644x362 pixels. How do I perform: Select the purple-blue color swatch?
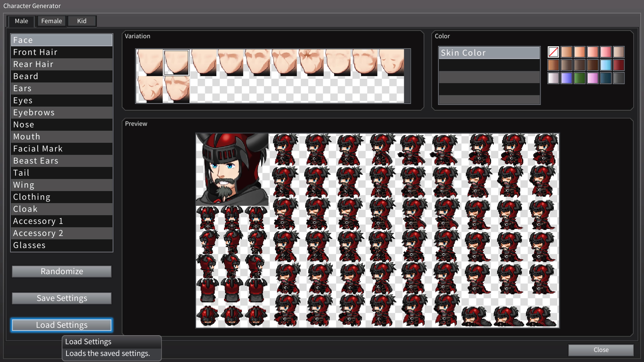566,78
